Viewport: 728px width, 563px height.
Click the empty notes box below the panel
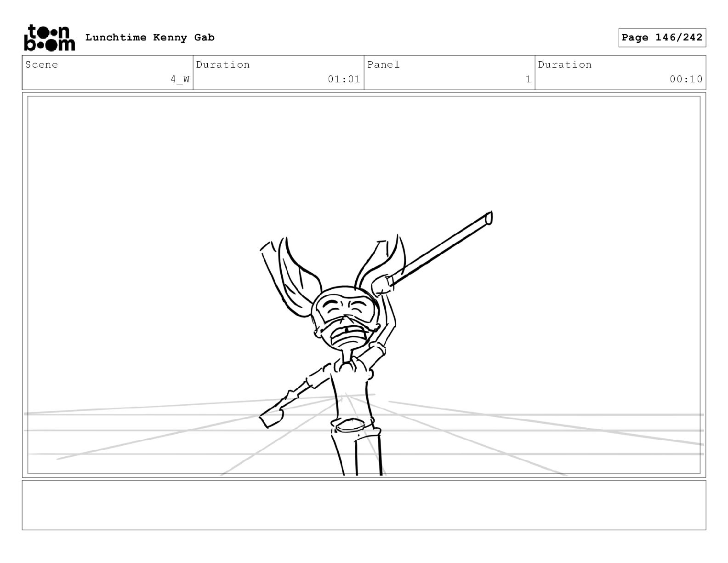tap(364, 505)
